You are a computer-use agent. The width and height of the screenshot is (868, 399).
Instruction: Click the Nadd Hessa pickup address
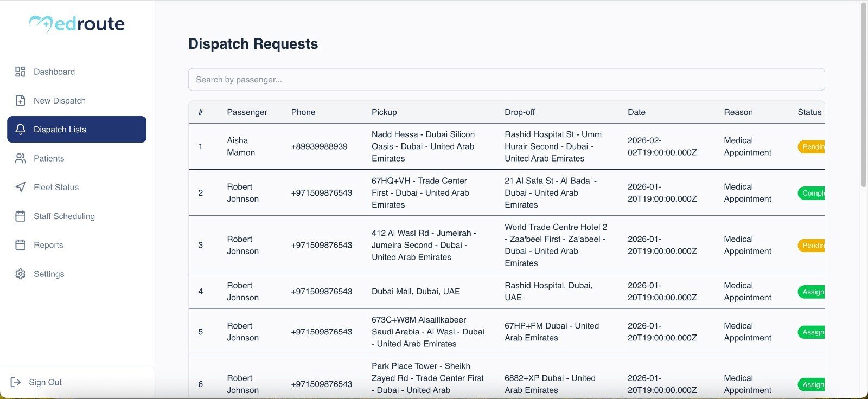(423, 146)
